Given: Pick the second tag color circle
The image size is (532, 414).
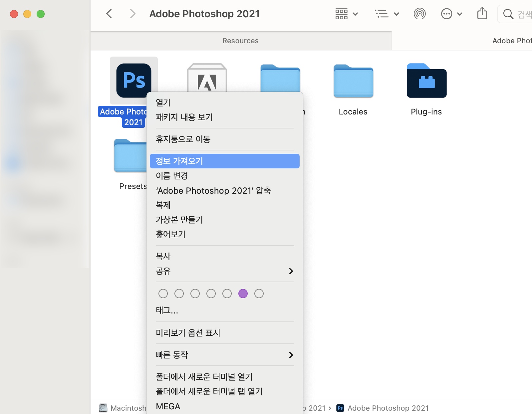Looking at the screenshot, I should [179, 294].
